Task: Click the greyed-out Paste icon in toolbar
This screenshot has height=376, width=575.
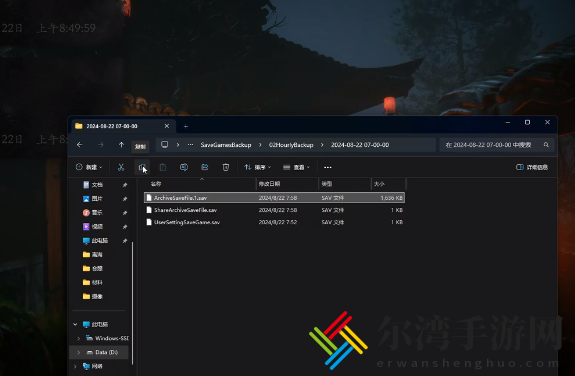Action: click(x=163, y=167)
